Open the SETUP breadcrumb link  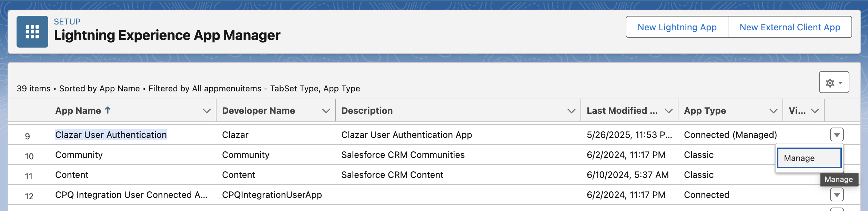coord(67,22)
